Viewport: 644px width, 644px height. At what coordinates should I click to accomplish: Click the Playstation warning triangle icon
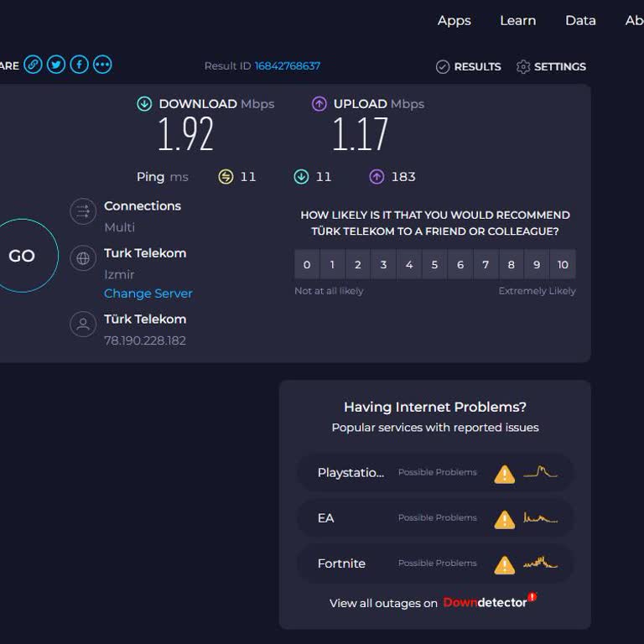(x=504, y=474)
